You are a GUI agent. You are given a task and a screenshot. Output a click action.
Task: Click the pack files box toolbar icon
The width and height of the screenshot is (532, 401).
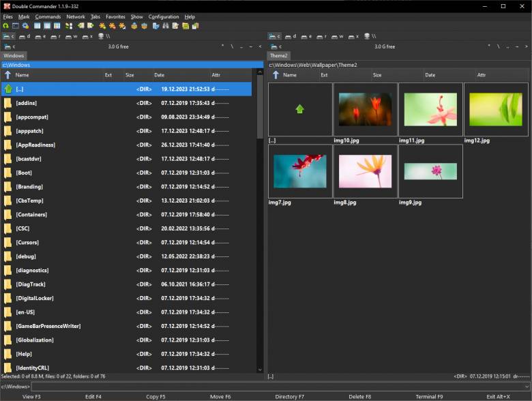tap(134, 26)
